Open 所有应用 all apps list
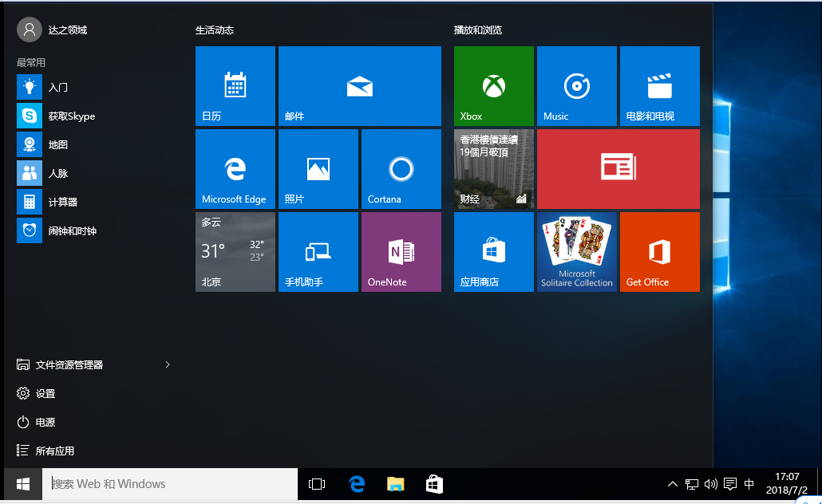Image resolution: width=822 pixels, height=504 pixels. 54,451
